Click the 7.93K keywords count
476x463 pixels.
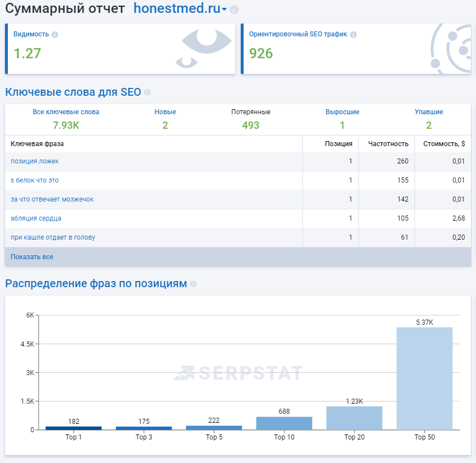[x=66, y=125]
